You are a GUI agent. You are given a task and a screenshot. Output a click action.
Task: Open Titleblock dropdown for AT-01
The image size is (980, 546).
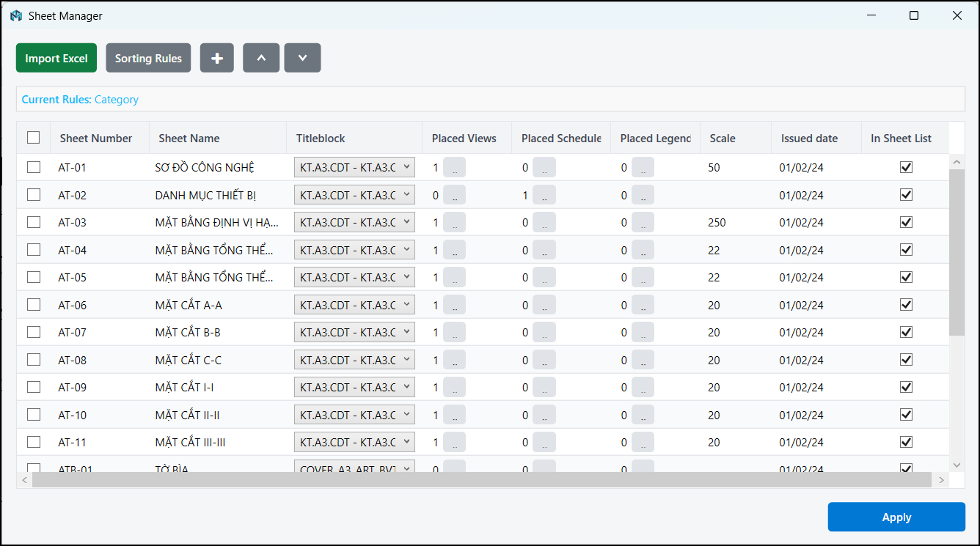[x=354, y=167]
